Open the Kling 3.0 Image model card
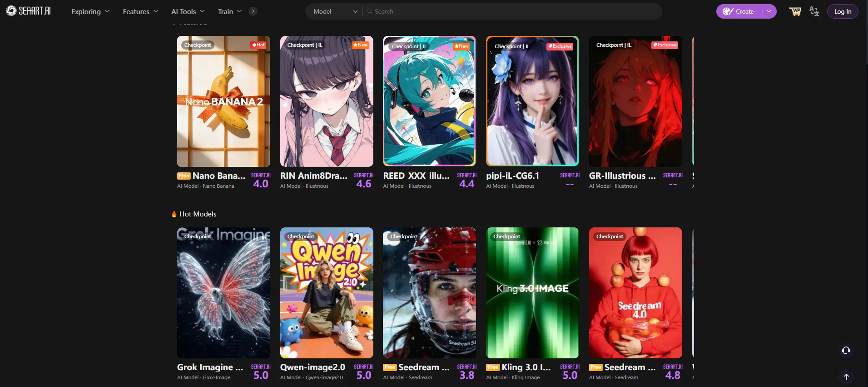Screen dimensions: 868x387 click(532, 293)
